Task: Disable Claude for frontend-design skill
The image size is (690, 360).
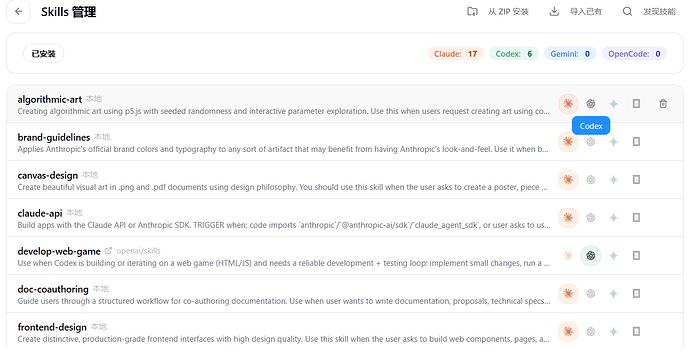Action: coord(568,331)
